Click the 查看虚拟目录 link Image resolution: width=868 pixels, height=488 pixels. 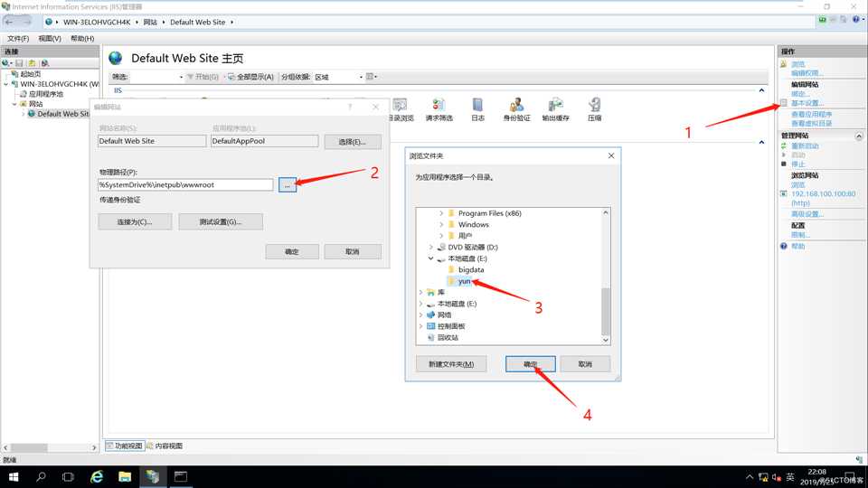click(811, 124)
